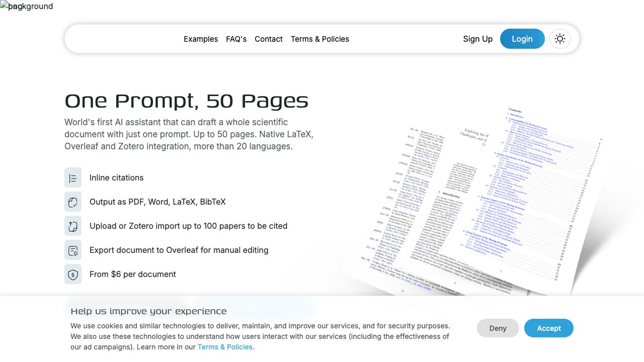Click the broken background image in the top-left corner
Image resolution: width=644 pixels, height=362 pixels.
pos(5,6)
